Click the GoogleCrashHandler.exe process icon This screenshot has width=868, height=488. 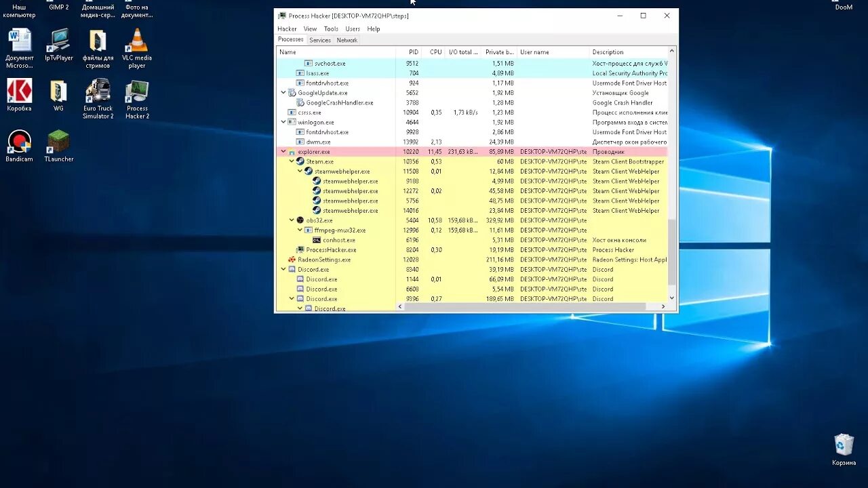[300, 103]
